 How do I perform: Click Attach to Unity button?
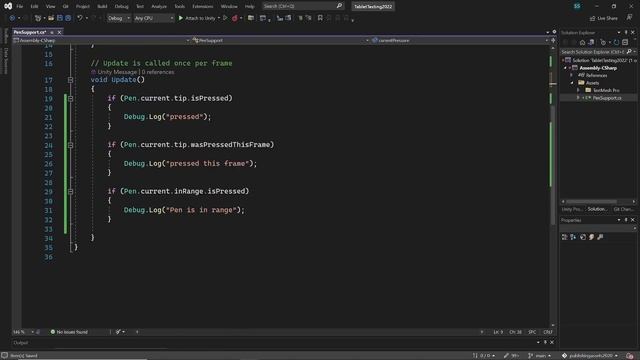(197, 18)
